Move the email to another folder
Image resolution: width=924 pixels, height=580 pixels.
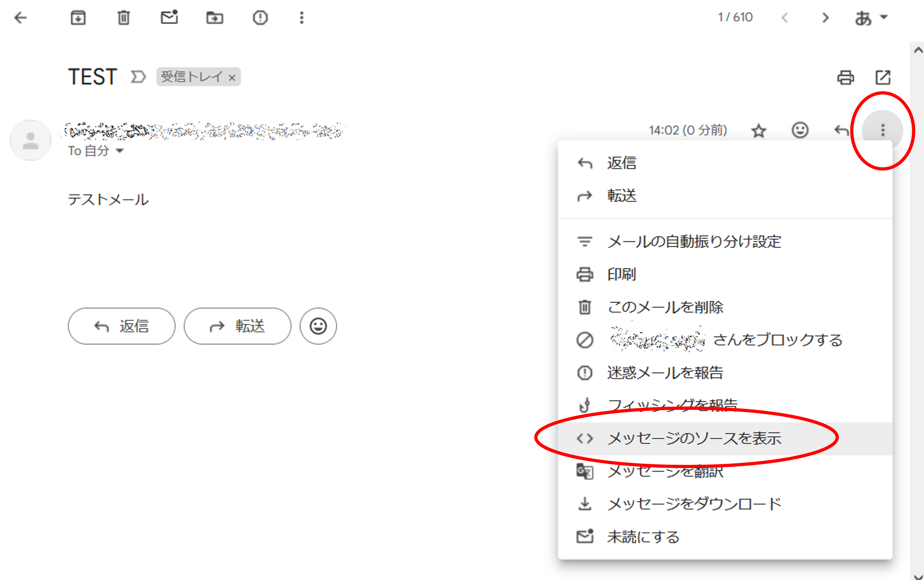pyautogui.click(x=214, y=17)
